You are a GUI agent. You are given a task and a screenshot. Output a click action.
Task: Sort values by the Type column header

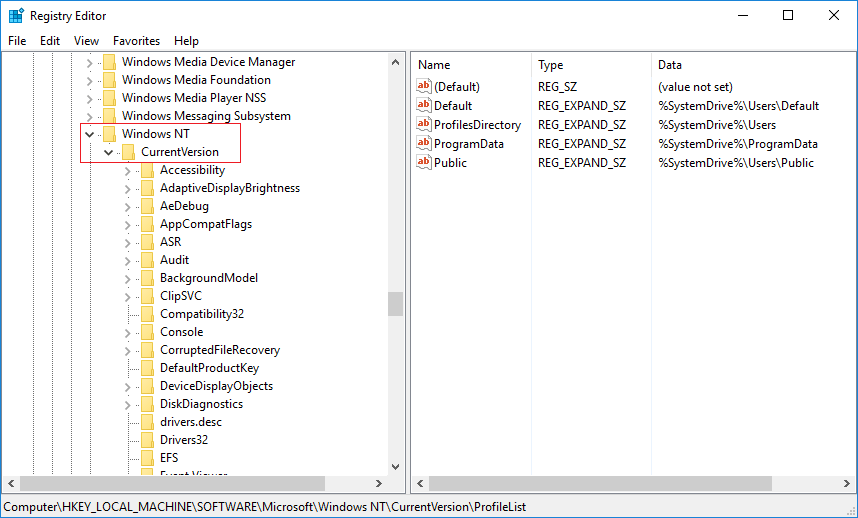(x=551, y=64)
